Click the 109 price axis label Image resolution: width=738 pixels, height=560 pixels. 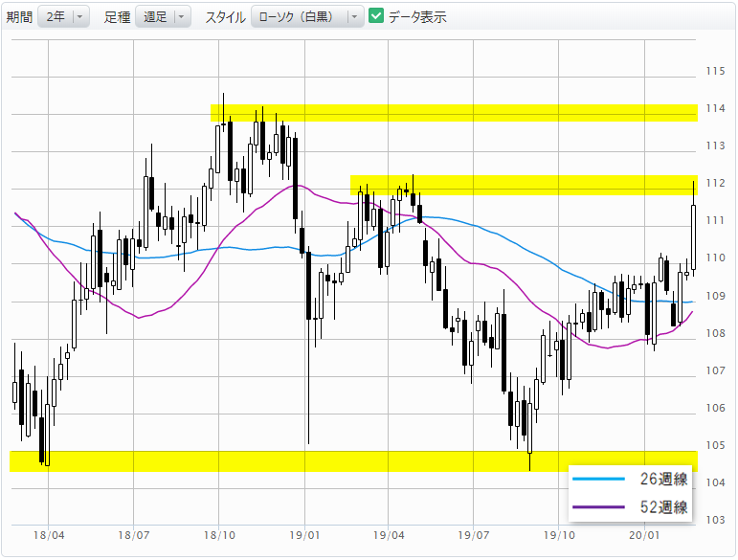[715, 296]
